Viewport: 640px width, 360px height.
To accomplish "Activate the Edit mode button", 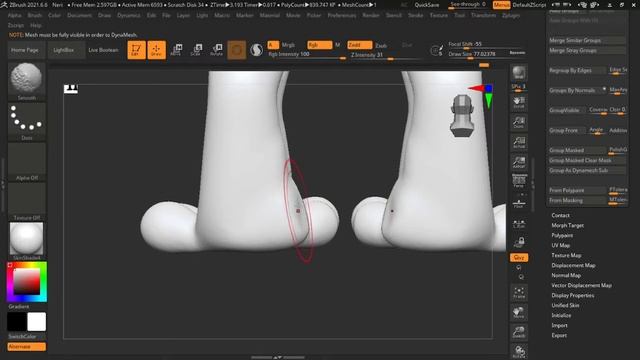I will 136,50.
